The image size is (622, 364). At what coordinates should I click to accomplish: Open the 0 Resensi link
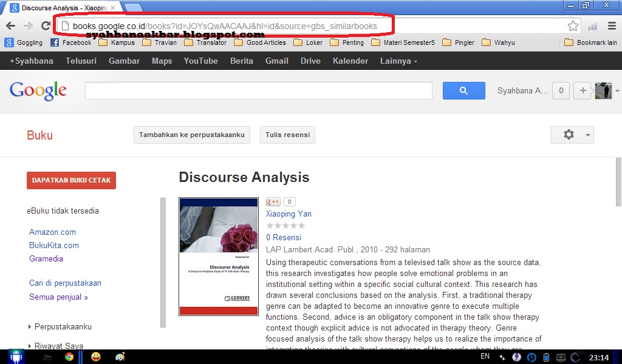284,238
